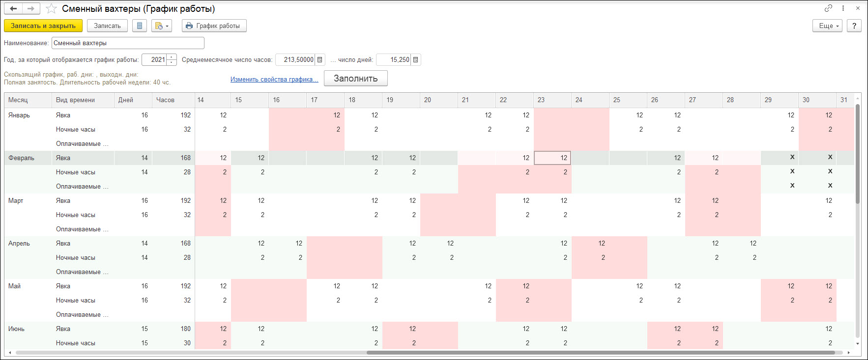
Task: Click May Явка cell for day 22
Action: click(x=515, y=286)
